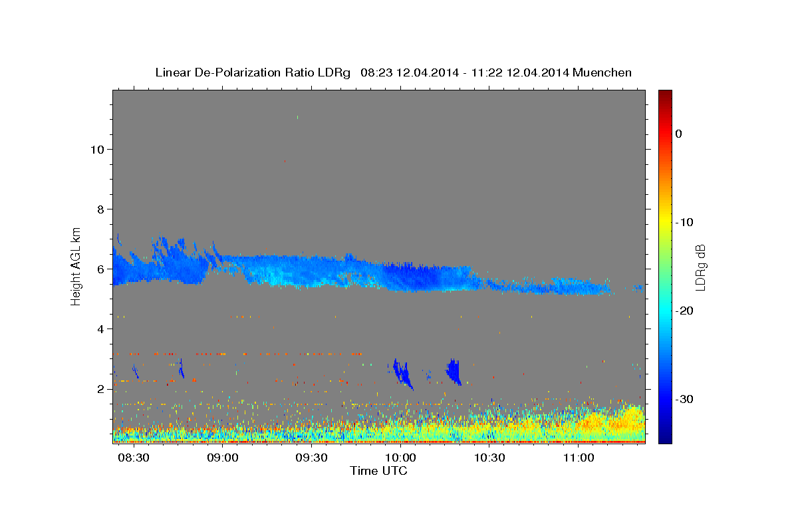Click the height tick label 8
798x532 pixels.
(101, 209)
